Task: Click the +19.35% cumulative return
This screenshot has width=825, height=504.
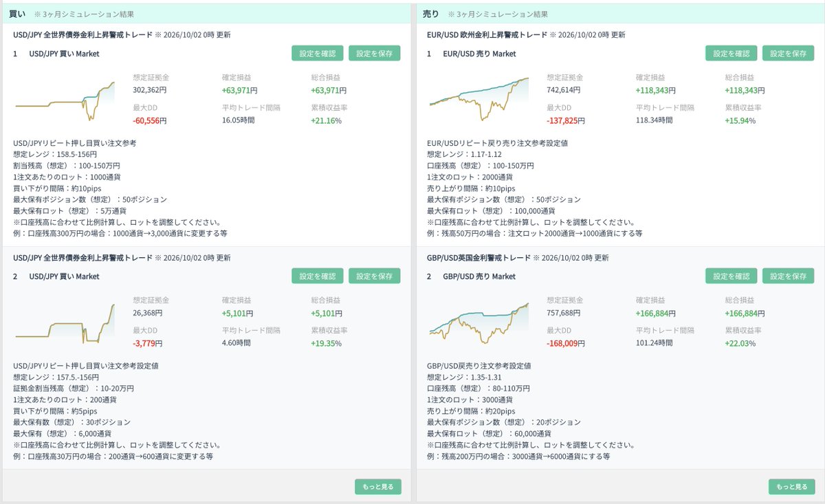Action: pos(327,343)
